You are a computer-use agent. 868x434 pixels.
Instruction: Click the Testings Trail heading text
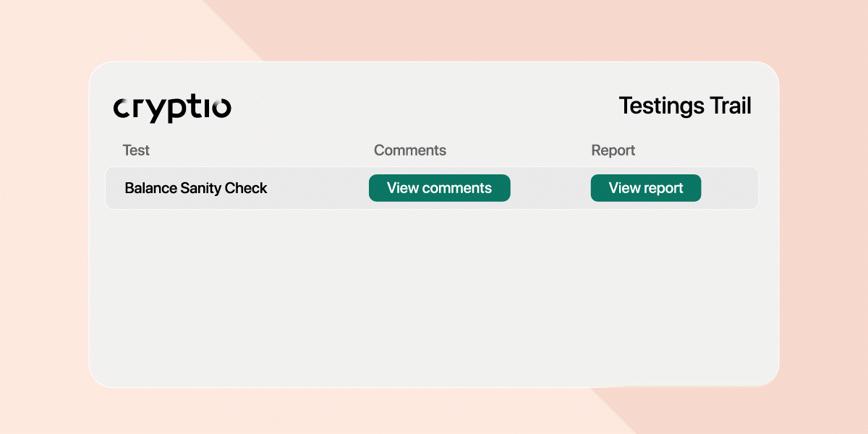coord(685,106)
